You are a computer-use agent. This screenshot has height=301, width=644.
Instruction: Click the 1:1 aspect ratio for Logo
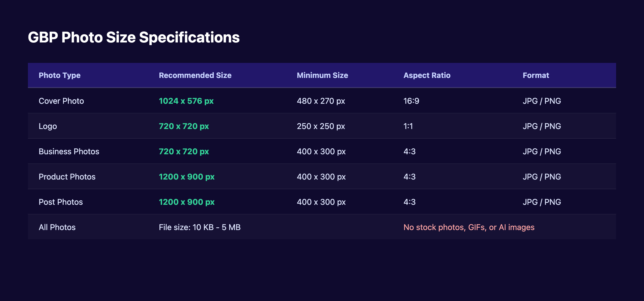click(408, 126)
